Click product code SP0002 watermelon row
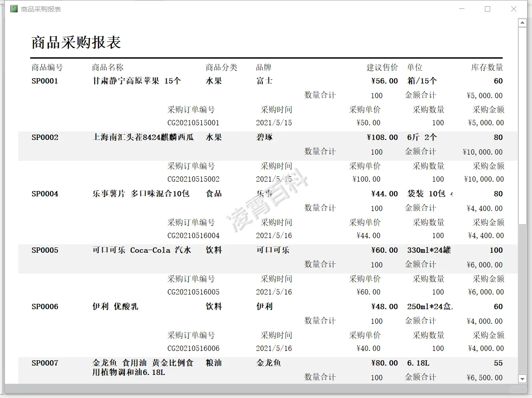The width and height of the screenshot is (532, 398). click(x=44, y=137)
